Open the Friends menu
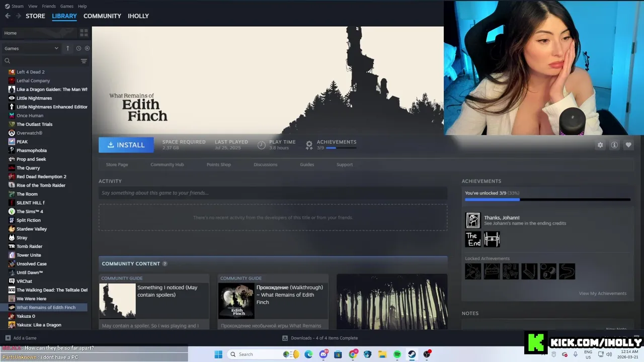 [49, 6]
